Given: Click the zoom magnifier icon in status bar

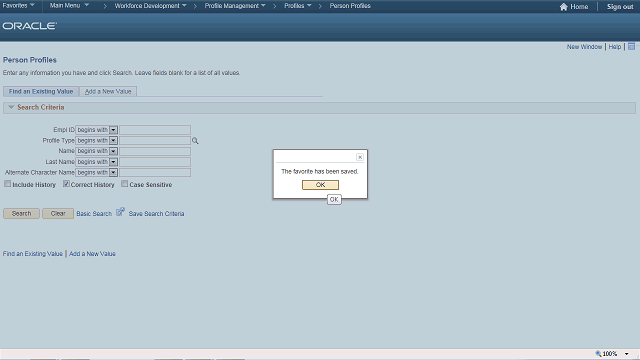Looking at the screenshot, I should click(598, 353).
